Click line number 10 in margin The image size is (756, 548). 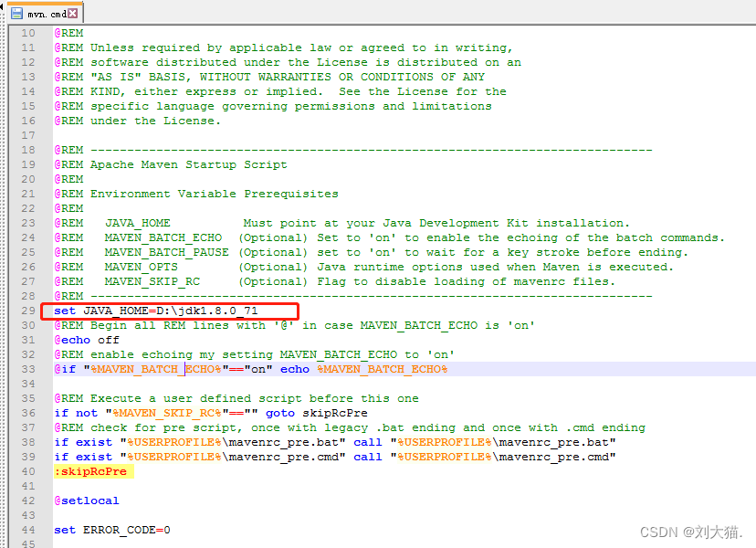pos(28,33)
